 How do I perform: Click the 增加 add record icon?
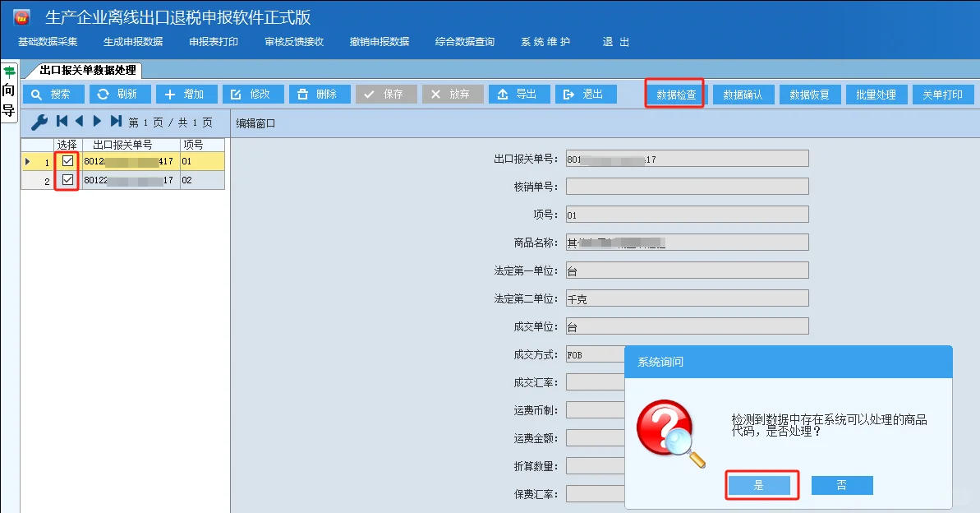tap(186, 94)
